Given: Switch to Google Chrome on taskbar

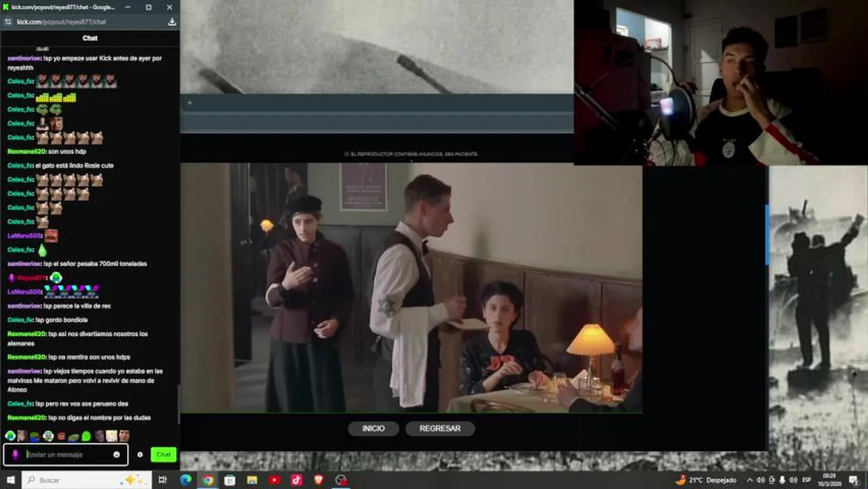Looking at the screenshot, I should (x=208, y=480).
